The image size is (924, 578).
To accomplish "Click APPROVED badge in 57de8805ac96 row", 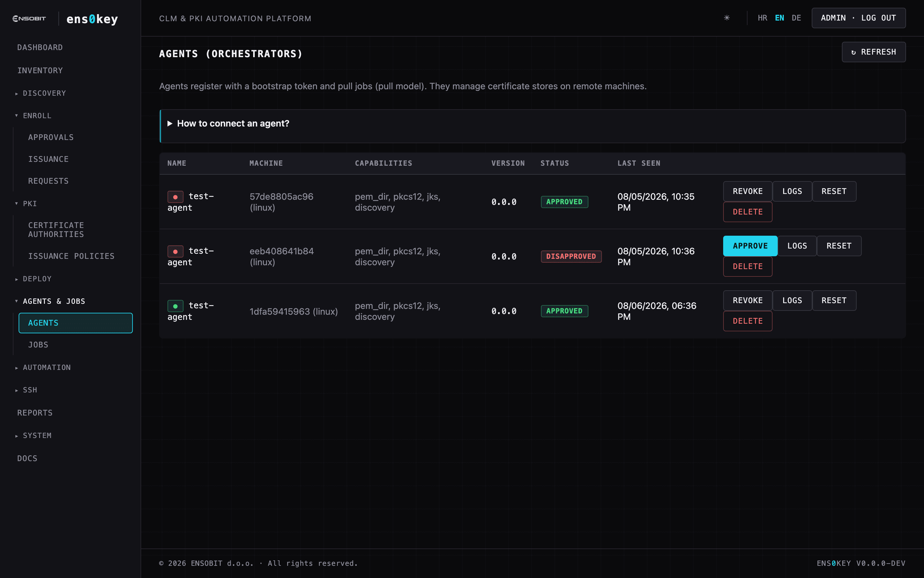I will (564, 202).
